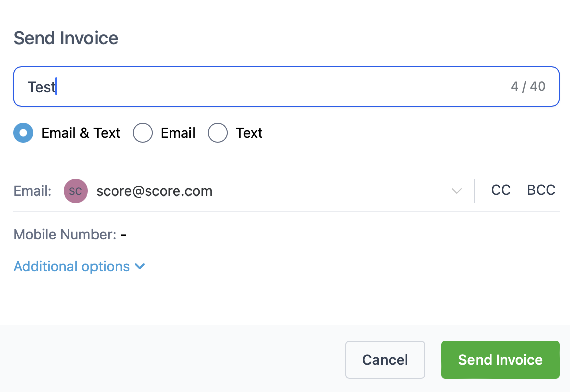
Task: Click the Send Invoice dialog heading
Action: pyautogui.click(x=66, y=38)
